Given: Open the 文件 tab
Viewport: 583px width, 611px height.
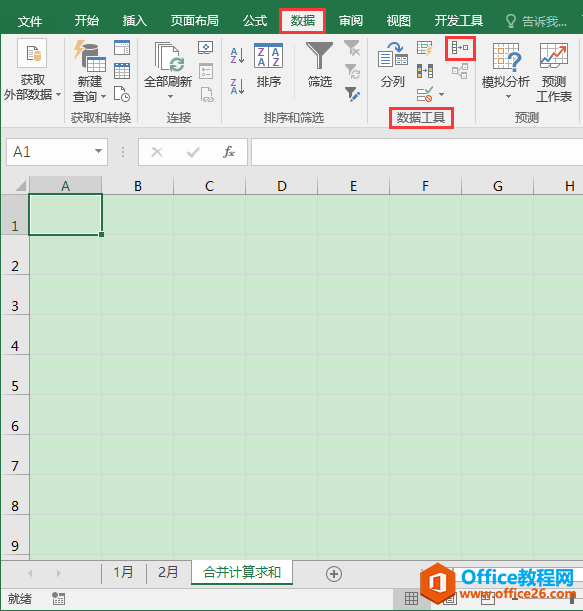Looking at the screenshot, I should 30,21.
